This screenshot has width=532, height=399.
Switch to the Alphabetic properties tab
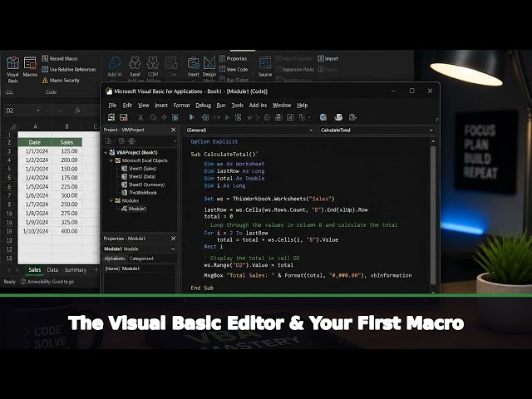coord(115,259)
